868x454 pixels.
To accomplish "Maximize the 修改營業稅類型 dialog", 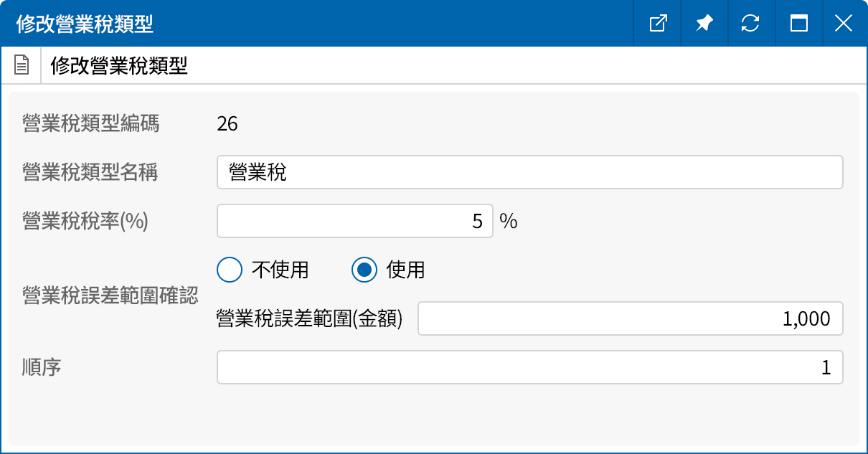I will point(797,23).
